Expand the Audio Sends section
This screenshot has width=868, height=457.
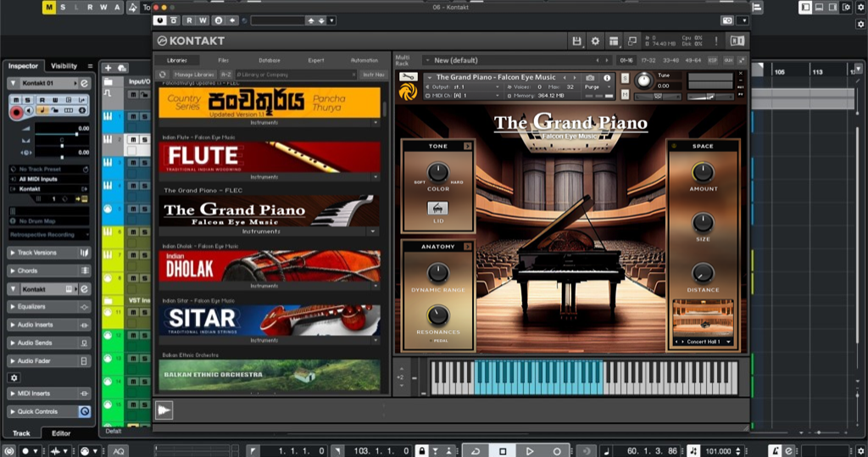tap(49, 343)
